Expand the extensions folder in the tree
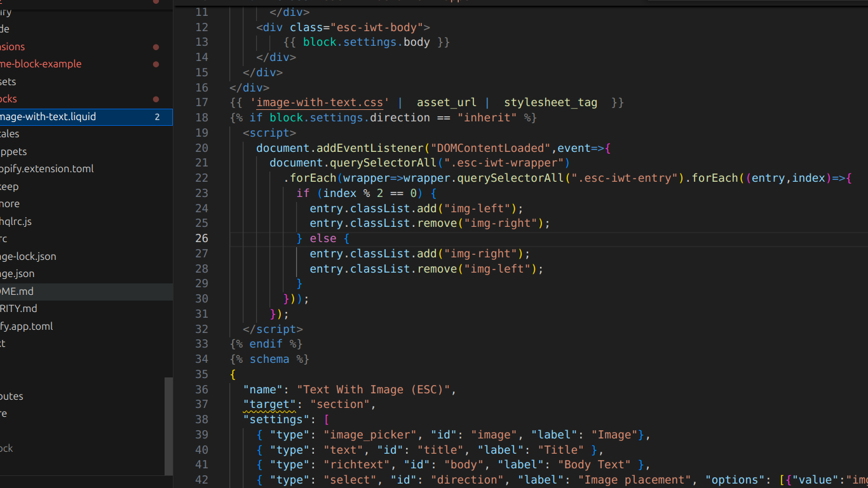 coord(13,47)
